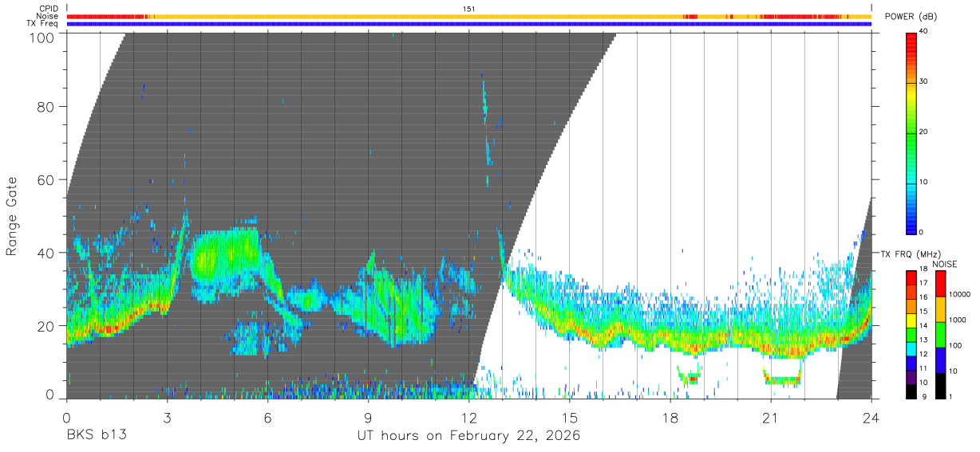Click the 100 tick on range gate axis
Image resolution: width=980 pixels, height=452 pixels.
[42, 37]
